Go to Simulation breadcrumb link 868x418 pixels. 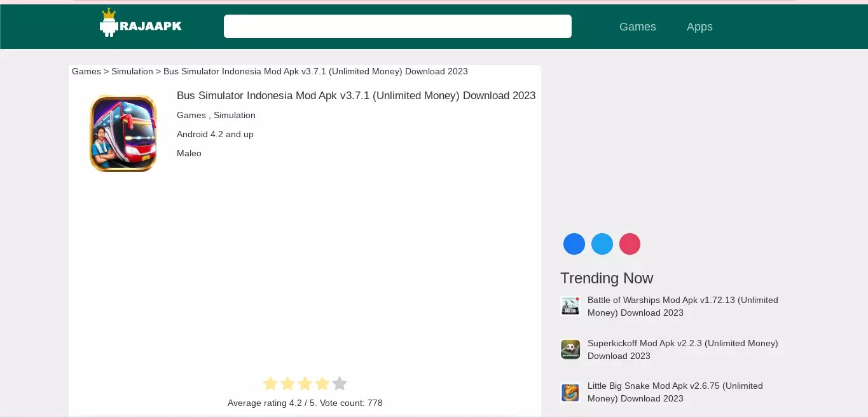click(x=132, y=71)
